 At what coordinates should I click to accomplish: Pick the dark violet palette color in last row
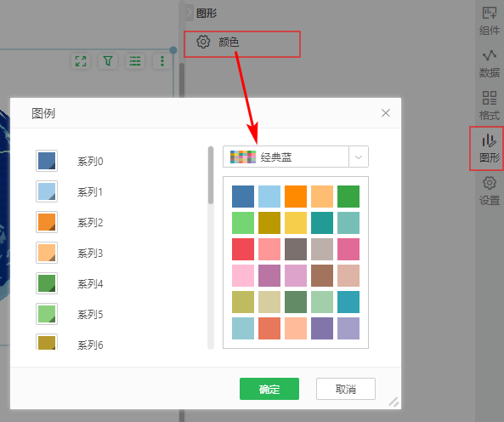(x=322, y=328)
